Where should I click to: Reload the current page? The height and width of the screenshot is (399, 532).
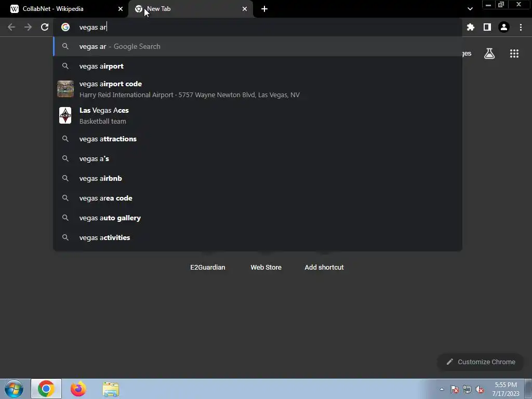(45, 27)
